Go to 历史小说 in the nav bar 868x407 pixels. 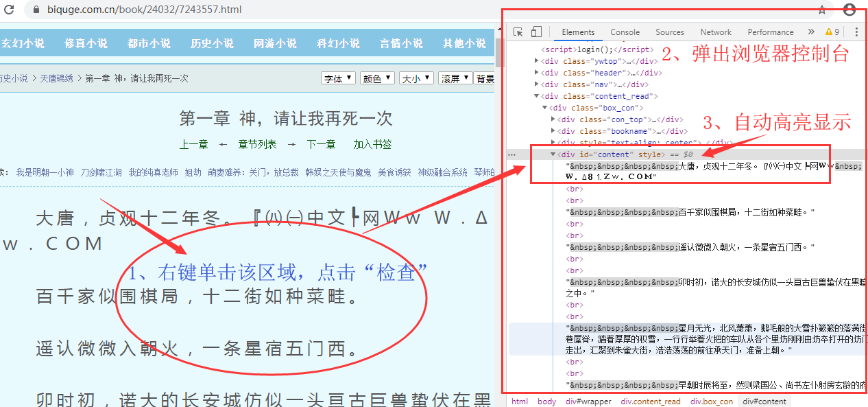click(x=213, y=43)
